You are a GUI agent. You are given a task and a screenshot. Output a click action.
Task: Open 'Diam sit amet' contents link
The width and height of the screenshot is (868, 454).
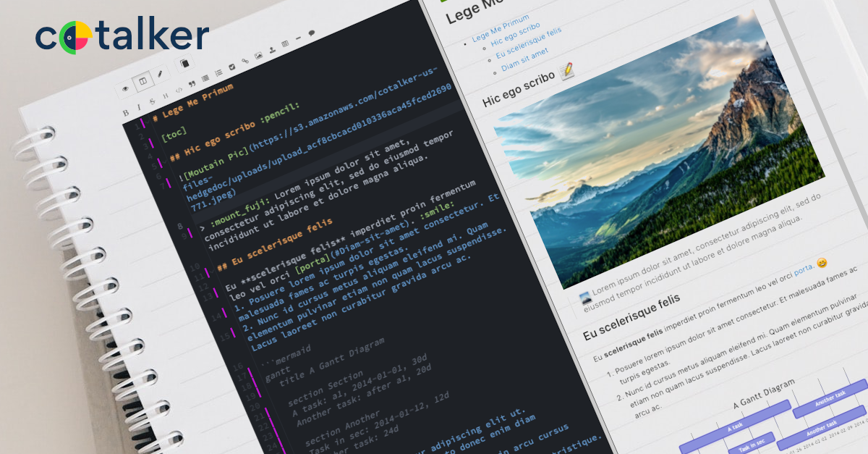tap(525, 60)
